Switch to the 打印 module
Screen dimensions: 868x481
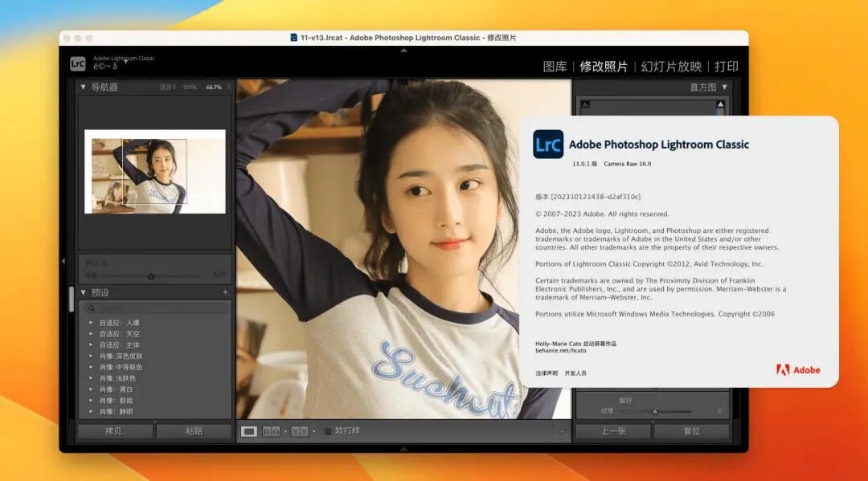[727, 67]
